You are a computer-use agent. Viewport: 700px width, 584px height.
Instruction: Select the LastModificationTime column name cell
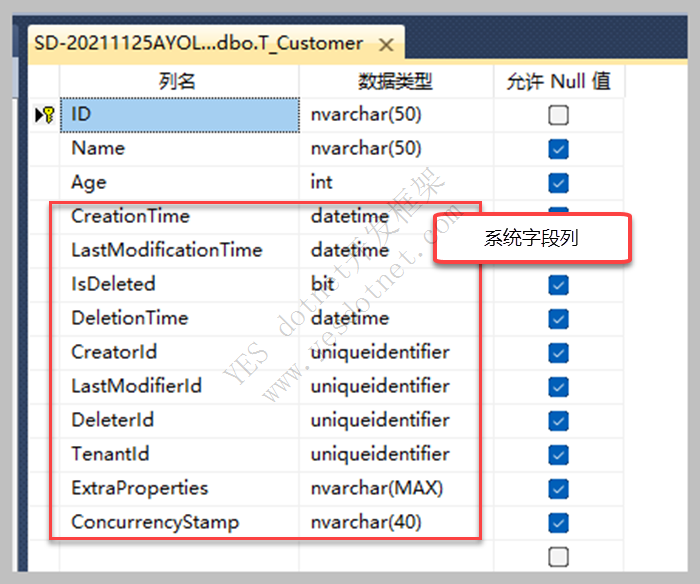(179, 250)
